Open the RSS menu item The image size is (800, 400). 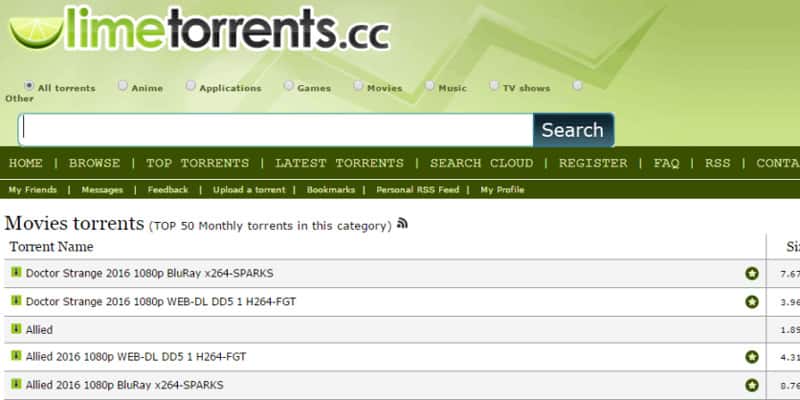pyautogui.click(x=717, y=163)
